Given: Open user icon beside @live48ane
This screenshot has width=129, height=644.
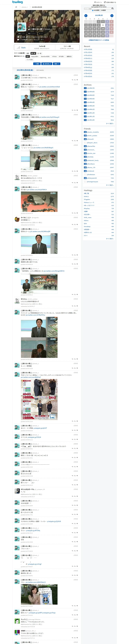Looking at the screenshot, I should (x=85, y=164).
